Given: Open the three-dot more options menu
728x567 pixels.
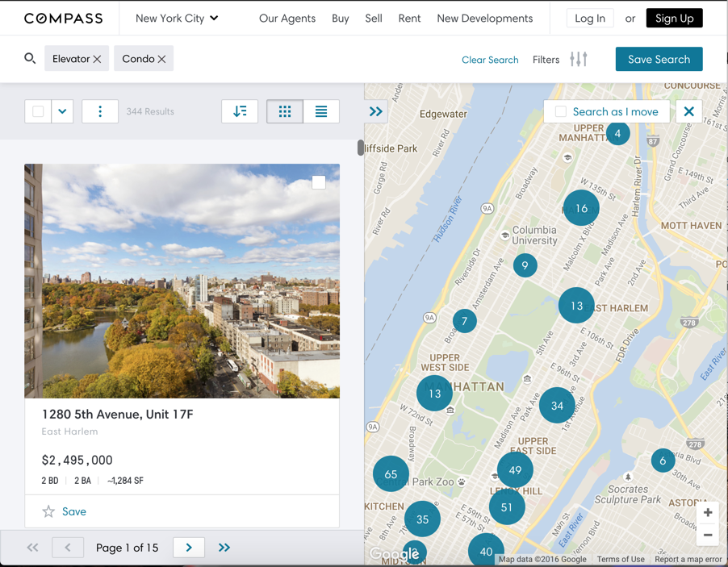Looking at the screenshot, I should coord(100,111).
